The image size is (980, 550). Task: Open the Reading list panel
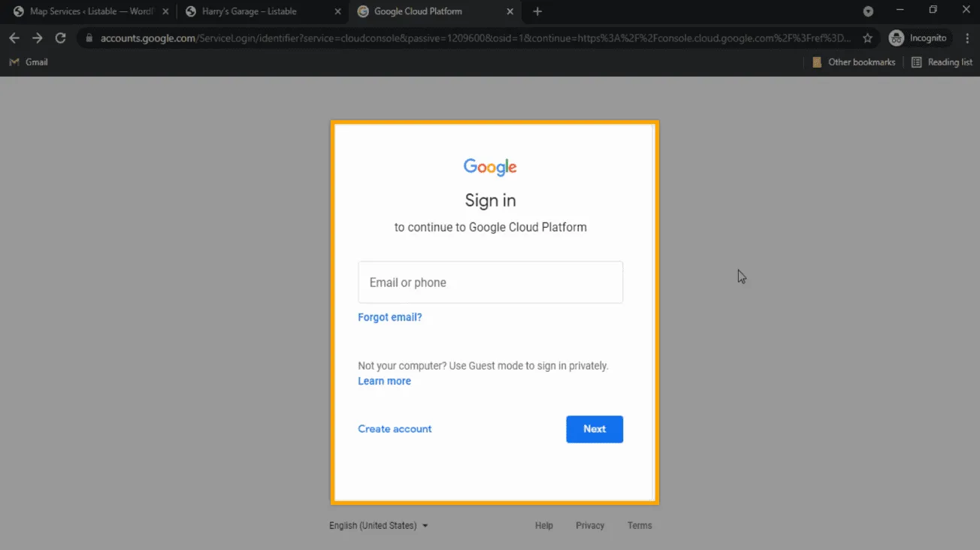coord(942,62)
